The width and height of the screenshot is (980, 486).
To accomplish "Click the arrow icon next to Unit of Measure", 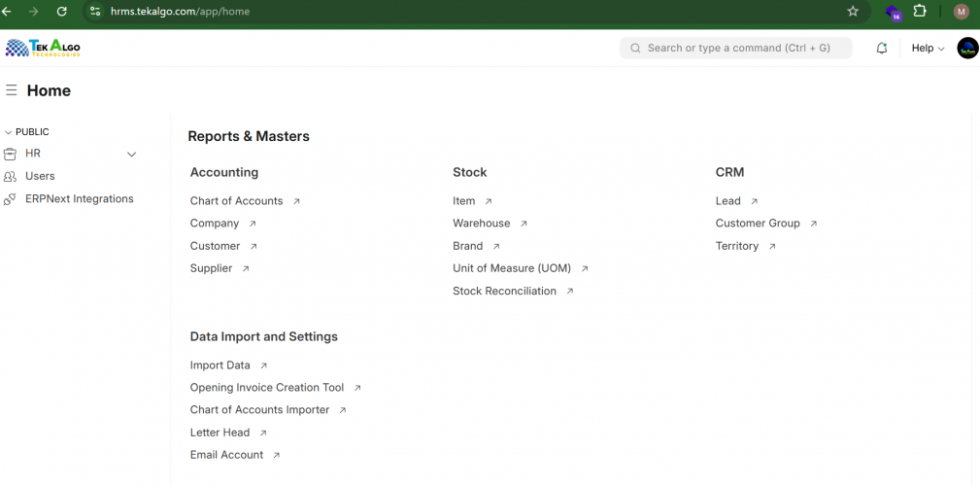I will (x=585, y=269).
